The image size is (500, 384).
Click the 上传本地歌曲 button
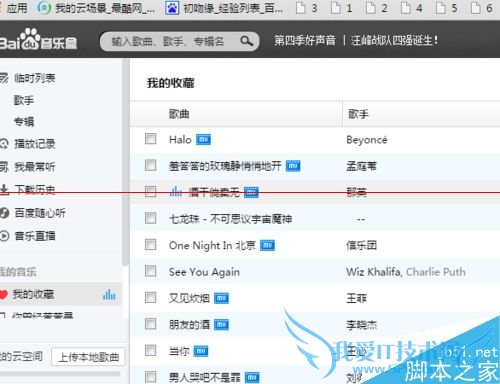point(88,357)
